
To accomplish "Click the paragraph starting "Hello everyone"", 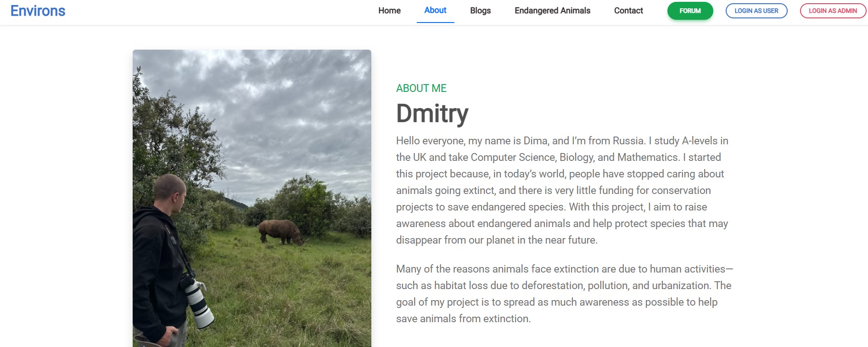I will pos(562,190).
